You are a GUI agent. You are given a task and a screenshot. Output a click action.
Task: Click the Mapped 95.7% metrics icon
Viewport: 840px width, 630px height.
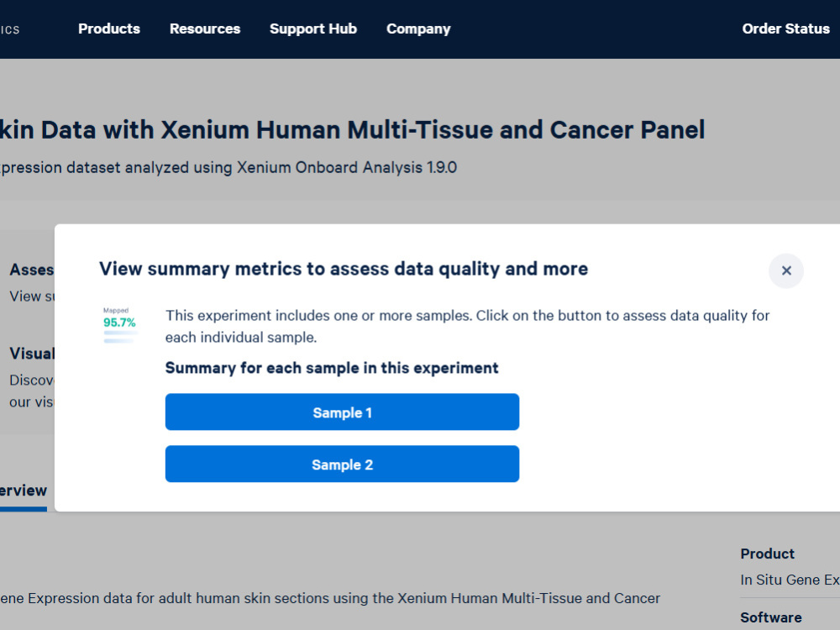click(119, 324)
